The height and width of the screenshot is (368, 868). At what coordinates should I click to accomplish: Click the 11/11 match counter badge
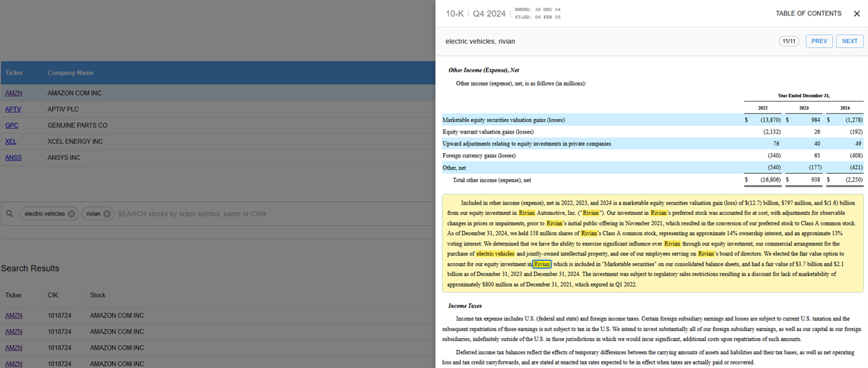coord(789,41)
